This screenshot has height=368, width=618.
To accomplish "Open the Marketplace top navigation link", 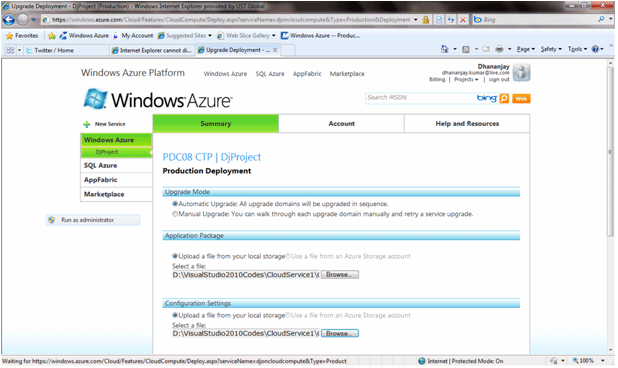I will tap(347, 74).
